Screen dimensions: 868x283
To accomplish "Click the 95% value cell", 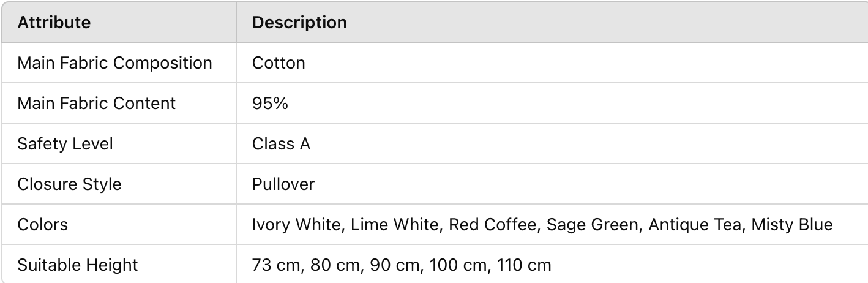I will 270,103.
